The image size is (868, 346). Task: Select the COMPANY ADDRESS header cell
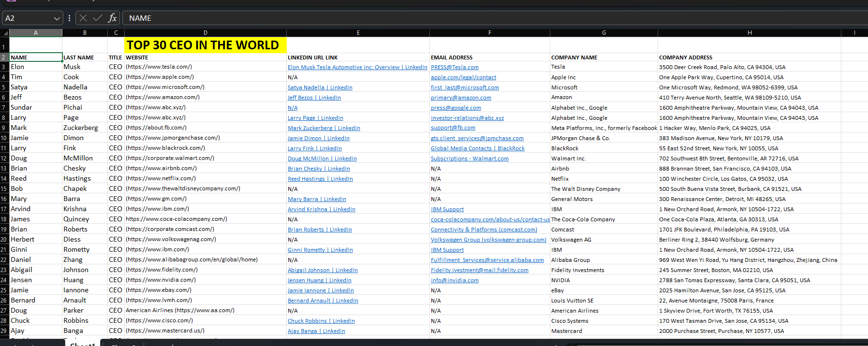[x=750, y=57]
